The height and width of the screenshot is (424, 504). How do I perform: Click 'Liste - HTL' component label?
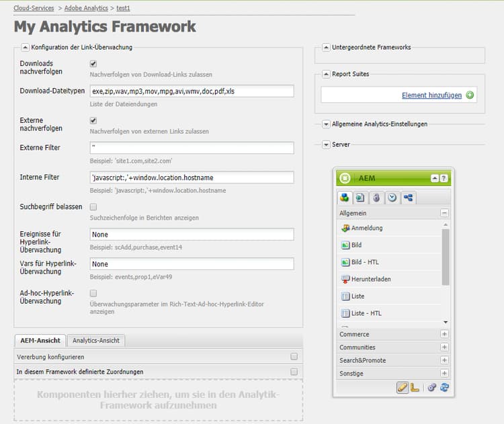coord(366,313)
